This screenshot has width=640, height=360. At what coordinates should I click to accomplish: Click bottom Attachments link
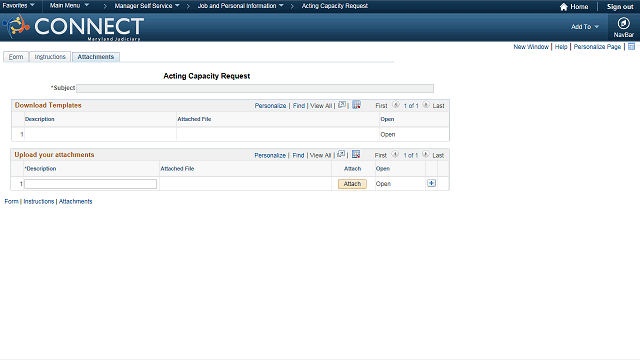[76, 201]
